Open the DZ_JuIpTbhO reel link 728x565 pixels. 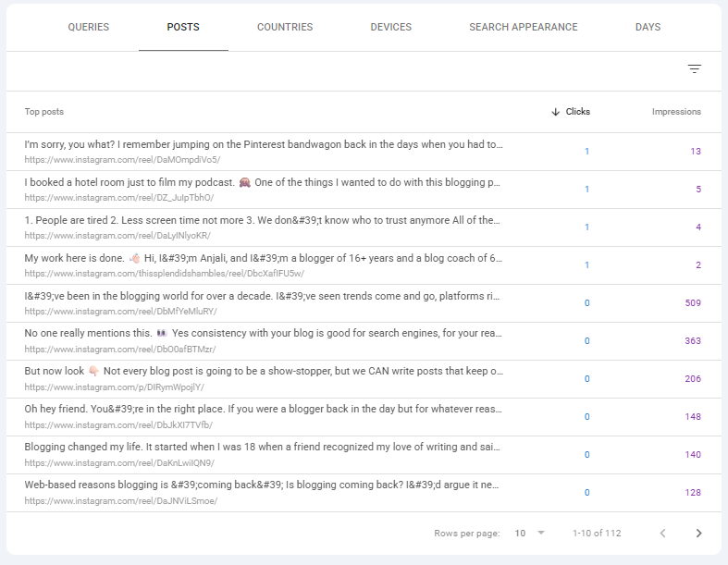click(x=118, y=198)
